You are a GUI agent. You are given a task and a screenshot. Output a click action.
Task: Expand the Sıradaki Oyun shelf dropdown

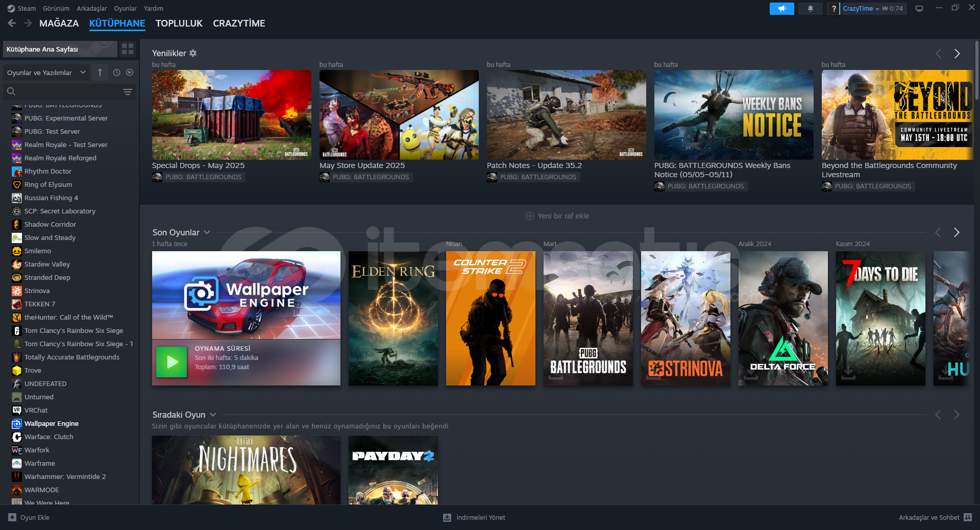213,415
